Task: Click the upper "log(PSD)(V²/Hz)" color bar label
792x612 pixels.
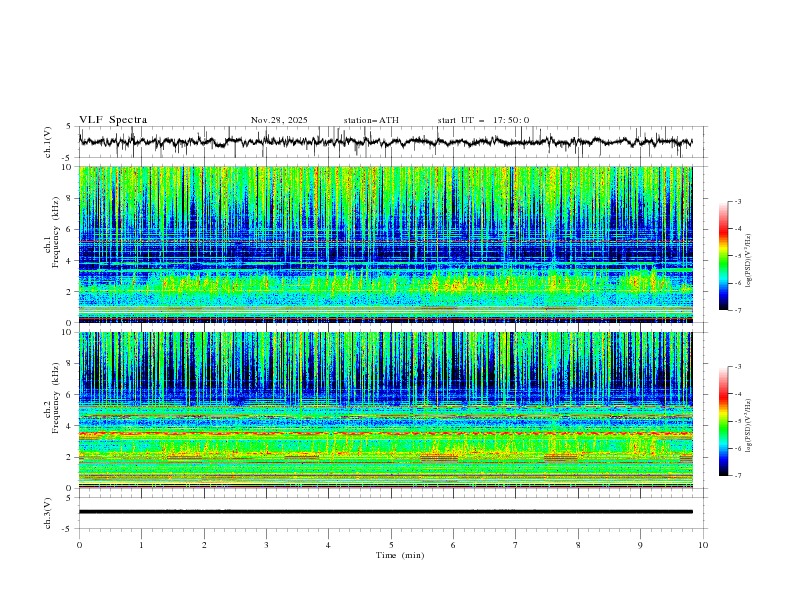Action: point(750,261)
